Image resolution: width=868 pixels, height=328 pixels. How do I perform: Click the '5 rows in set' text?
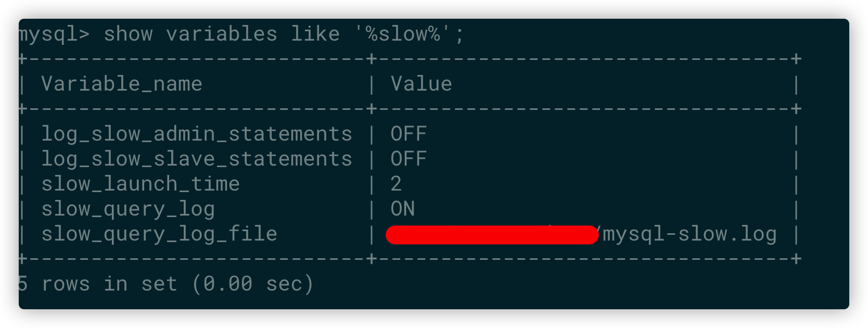coord(97,284)
